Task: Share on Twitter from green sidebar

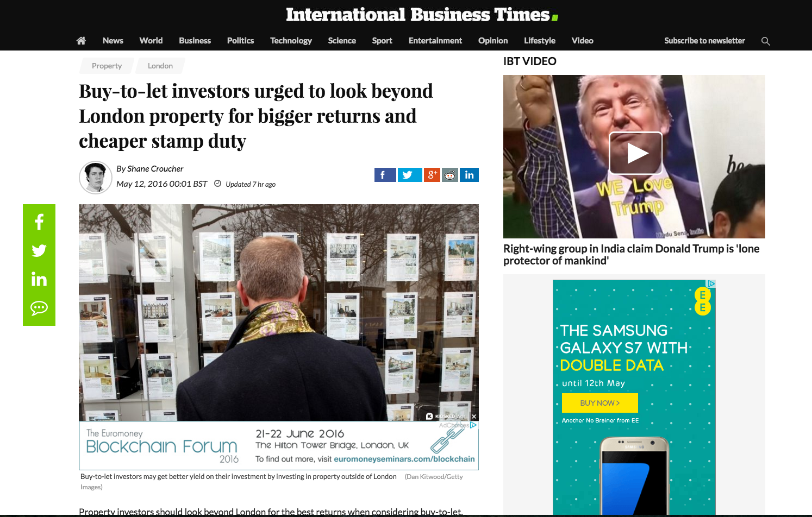Action: click(x=39, y=250)
